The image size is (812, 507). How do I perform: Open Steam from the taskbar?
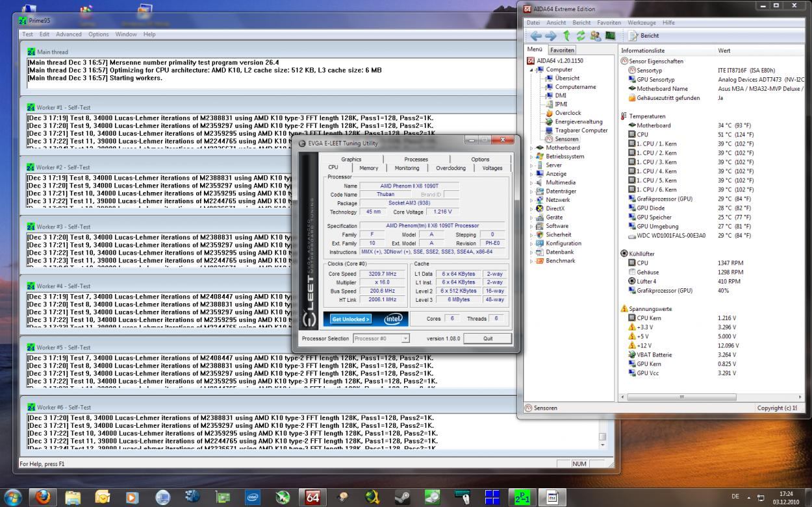(403, 497)
